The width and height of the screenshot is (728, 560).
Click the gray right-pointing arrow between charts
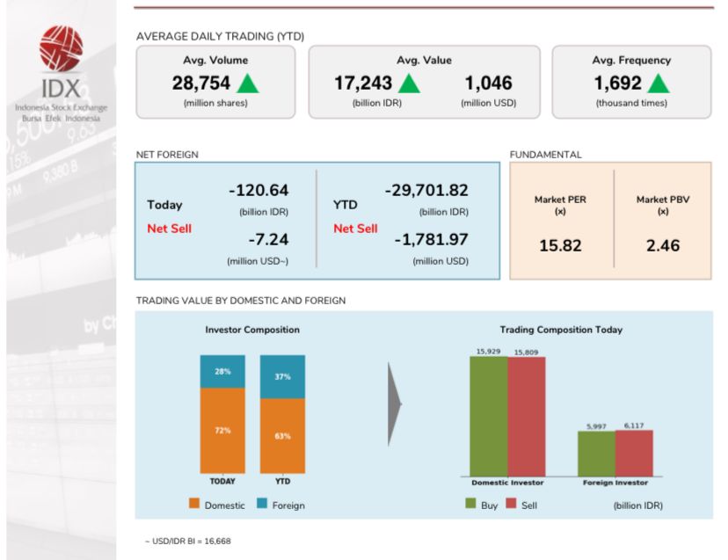(395, 404)
